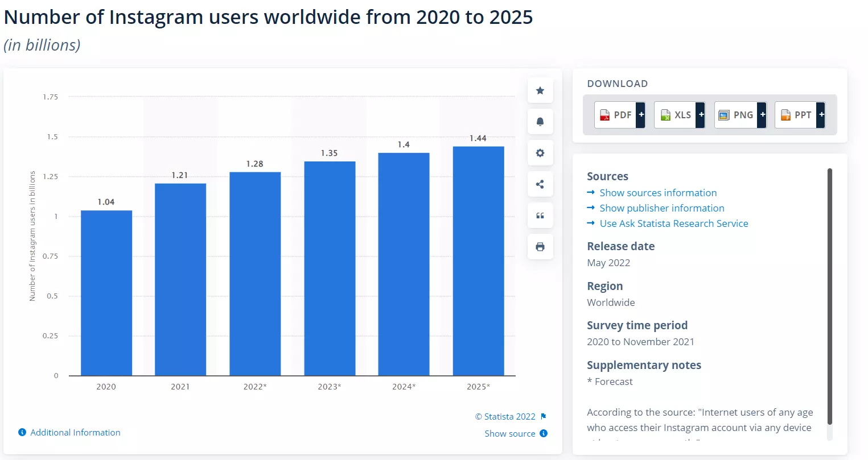Download the chart as PNG
Image resolution: width=868 pixels, height=460 pixels.
(x=740, y=115)
